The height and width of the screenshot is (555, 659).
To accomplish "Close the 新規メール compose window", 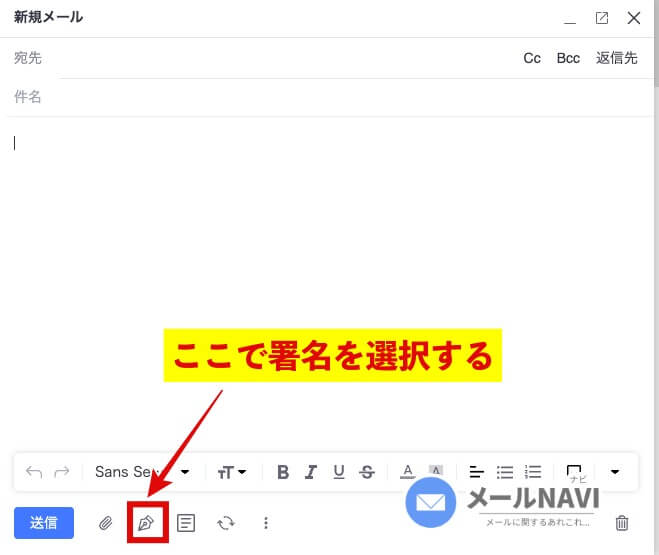I will (x=634, y=18).
